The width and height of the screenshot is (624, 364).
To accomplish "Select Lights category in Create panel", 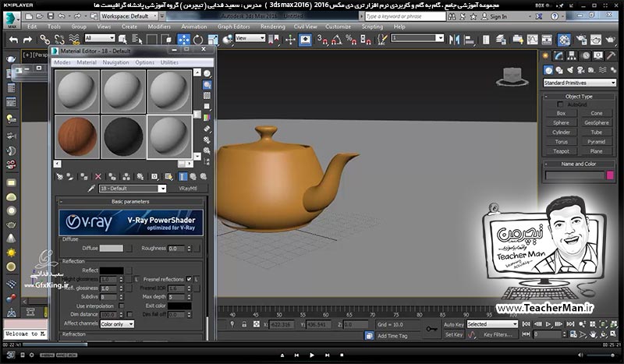I will tap(570, 70).
